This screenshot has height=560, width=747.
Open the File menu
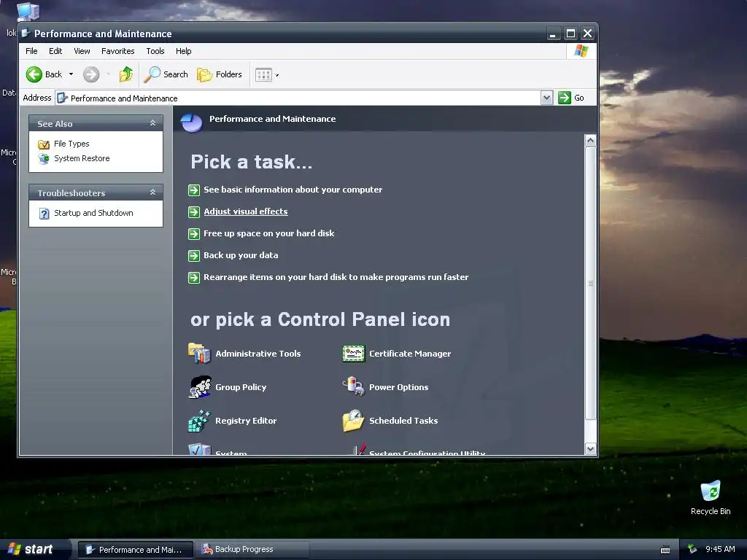(31, 51)
